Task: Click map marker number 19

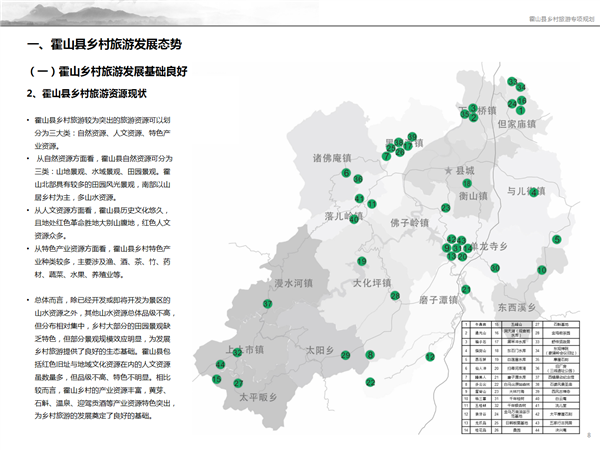Action: 362,261
